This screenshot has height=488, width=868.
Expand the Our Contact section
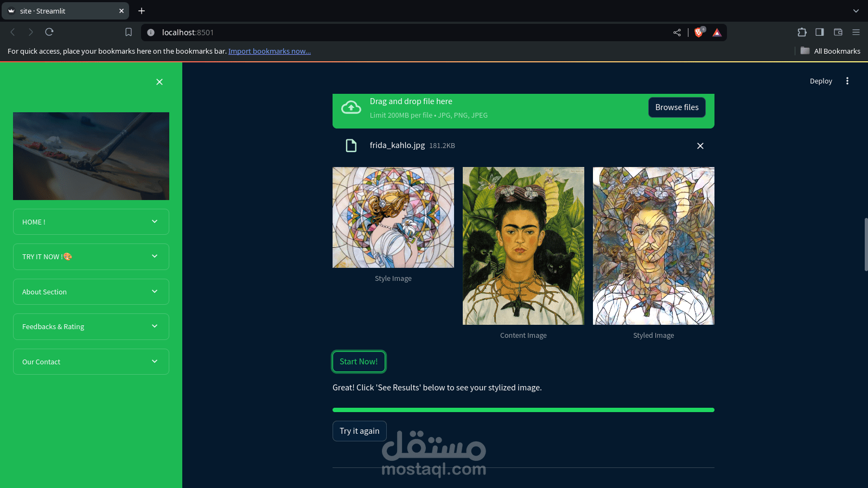tap(91, 362)
